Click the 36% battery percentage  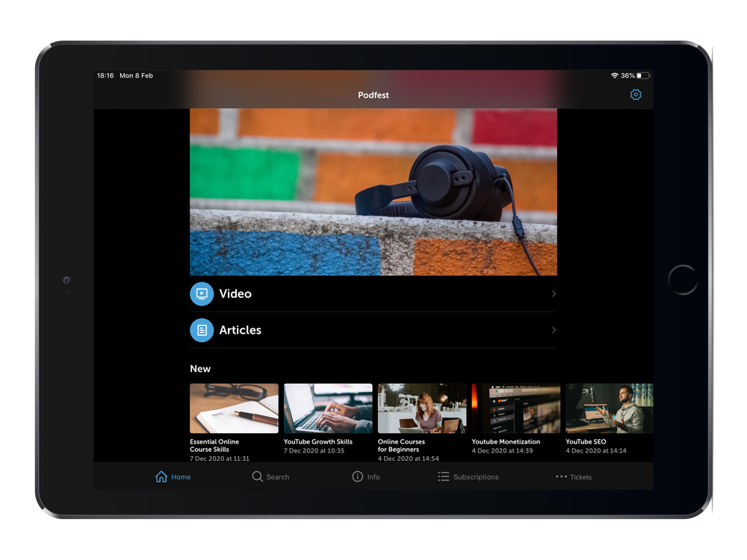coord(627,75)
